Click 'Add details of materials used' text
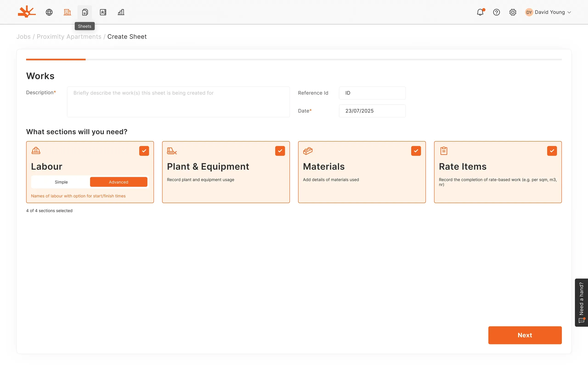Screen dimensions: 588x385 click(x=331, y=180)
